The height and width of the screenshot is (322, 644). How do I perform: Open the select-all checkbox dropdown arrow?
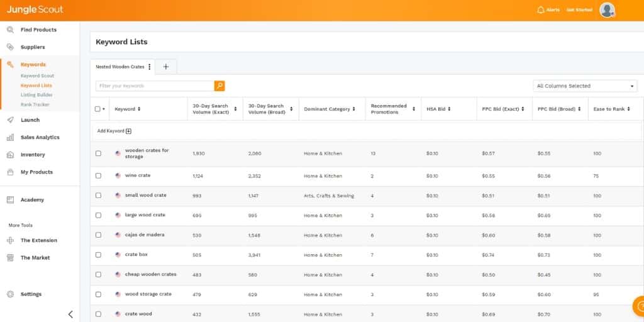pos(104,109)
